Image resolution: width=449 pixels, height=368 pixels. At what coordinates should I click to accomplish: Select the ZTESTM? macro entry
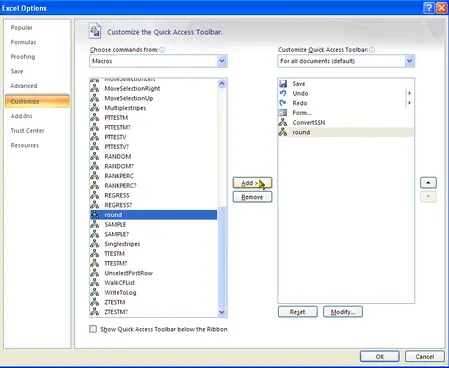(x=154, y=312)
